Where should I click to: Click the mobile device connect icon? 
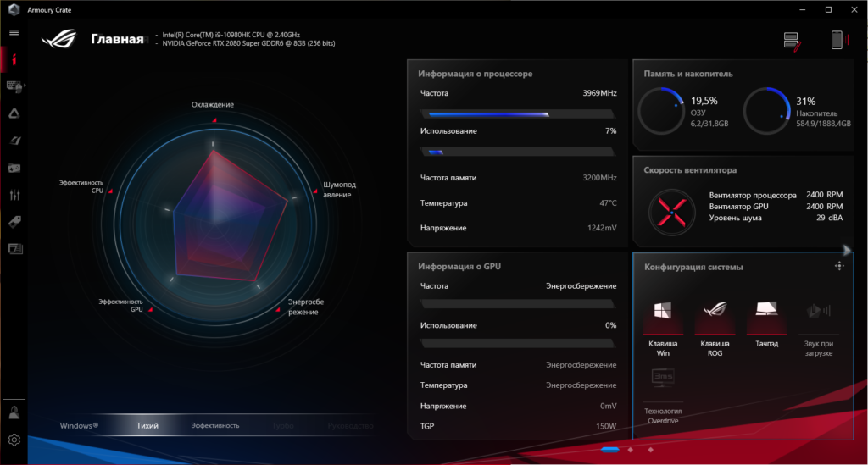coord(839,40)
